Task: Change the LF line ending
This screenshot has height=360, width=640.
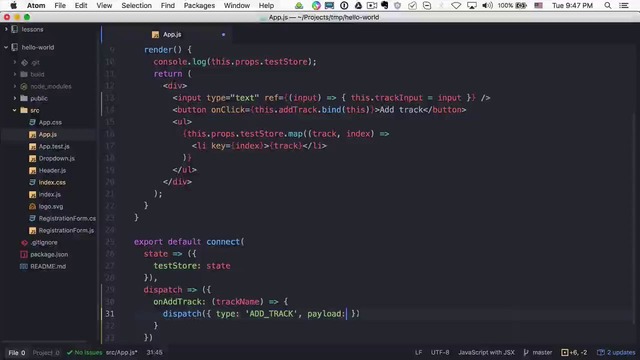Action: pyautogui.click(x=418, y=352)
